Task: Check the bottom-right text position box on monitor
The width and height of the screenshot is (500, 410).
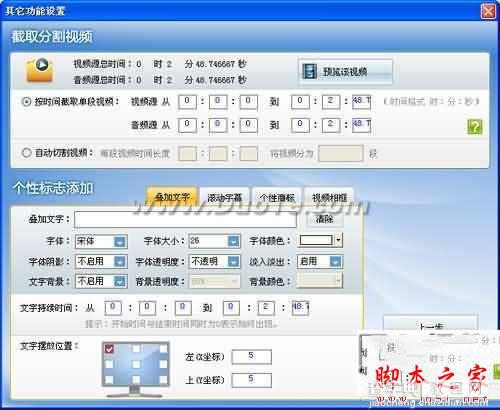Action: coord(163,379)
